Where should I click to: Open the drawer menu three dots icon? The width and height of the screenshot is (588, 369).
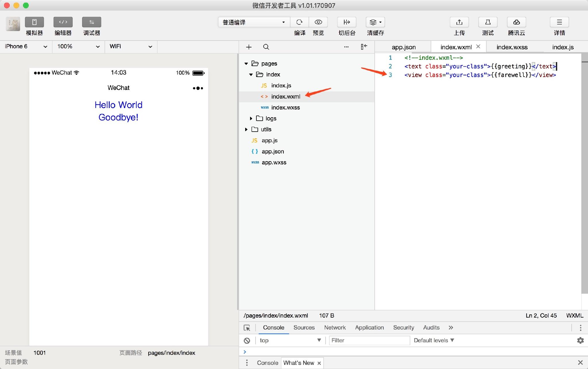(x=247, y=363)
